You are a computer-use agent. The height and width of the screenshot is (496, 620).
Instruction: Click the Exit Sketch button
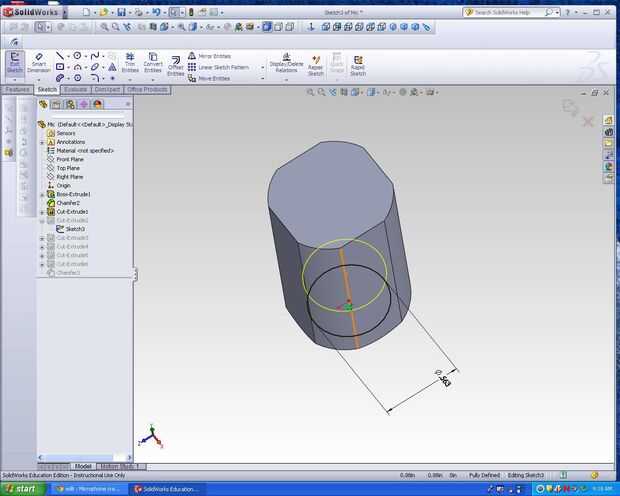point(15,64)
